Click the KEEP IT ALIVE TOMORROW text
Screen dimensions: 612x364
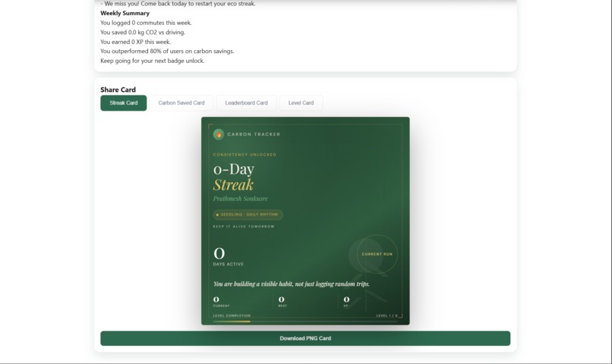tap(244, 227)
